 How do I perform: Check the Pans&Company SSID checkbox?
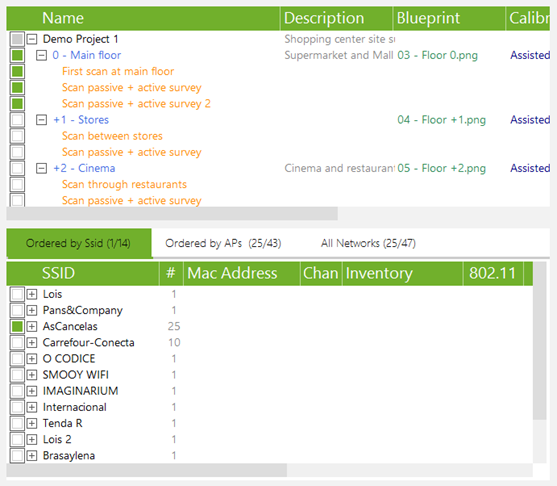(x=17, y=310)
